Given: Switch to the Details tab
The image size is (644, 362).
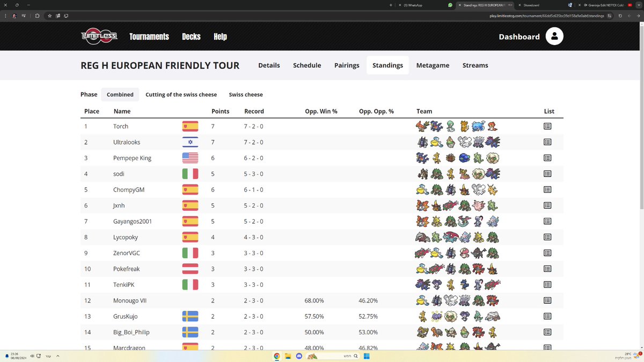Looking at the screenshot, I should (x=269, y=65).
